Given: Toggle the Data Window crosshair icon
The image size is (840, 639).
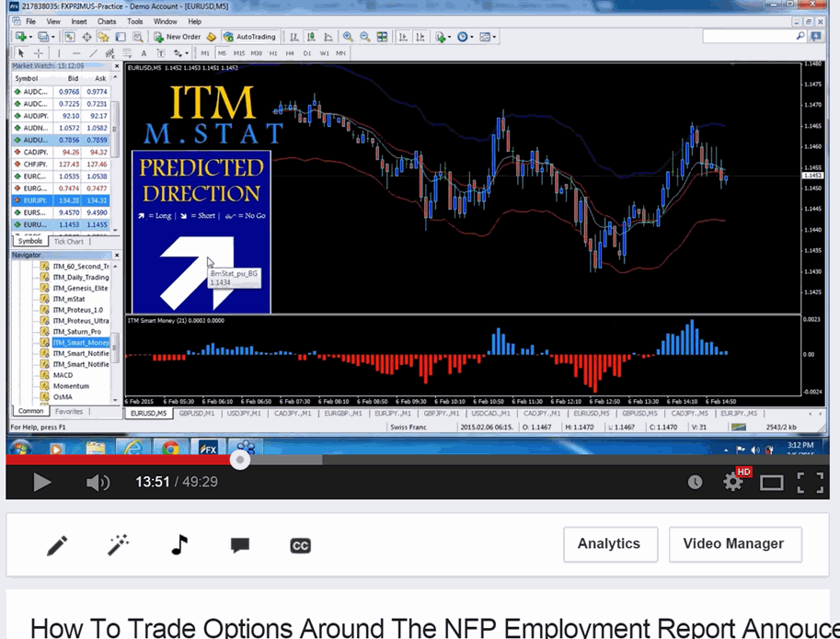Looking at the screenshot, I should [x=86, y=37].
